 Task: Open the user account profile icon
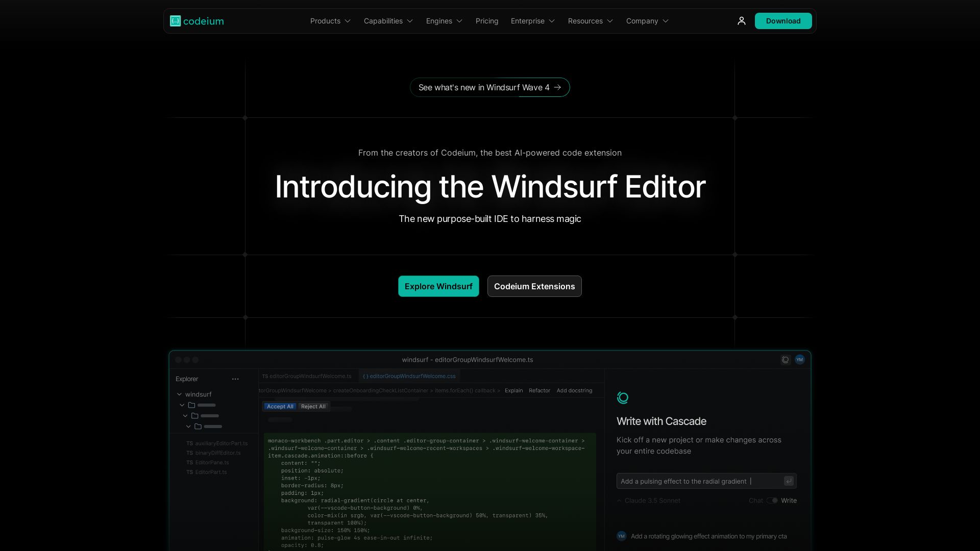[x=742, y=21]
